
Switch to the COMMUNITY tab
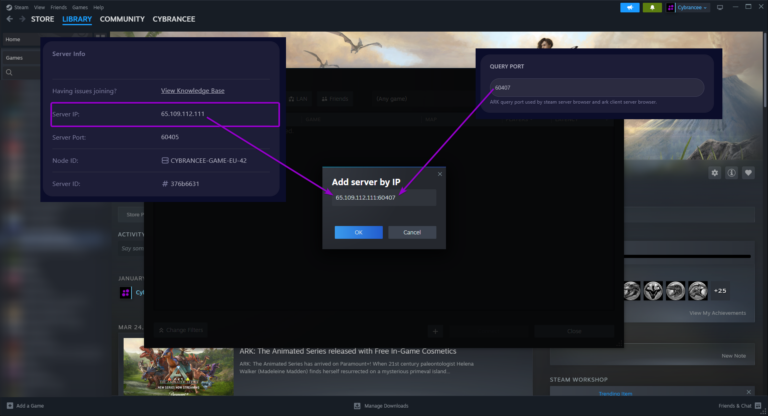tap(122, 19)
